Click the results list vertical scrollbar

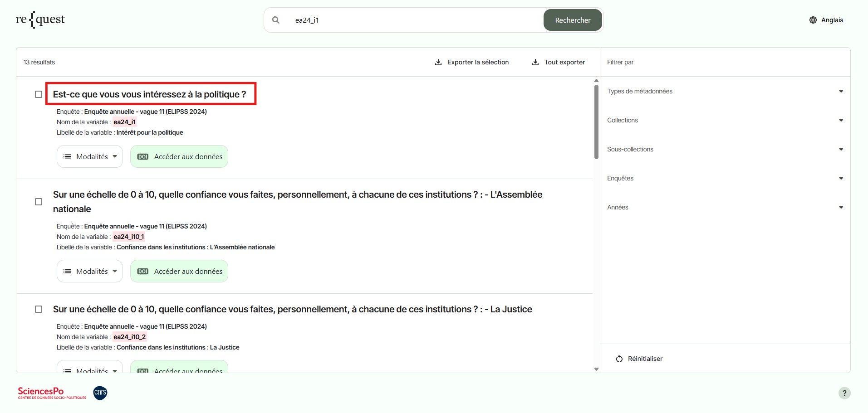pyautogui.click(x=596, y=122)
